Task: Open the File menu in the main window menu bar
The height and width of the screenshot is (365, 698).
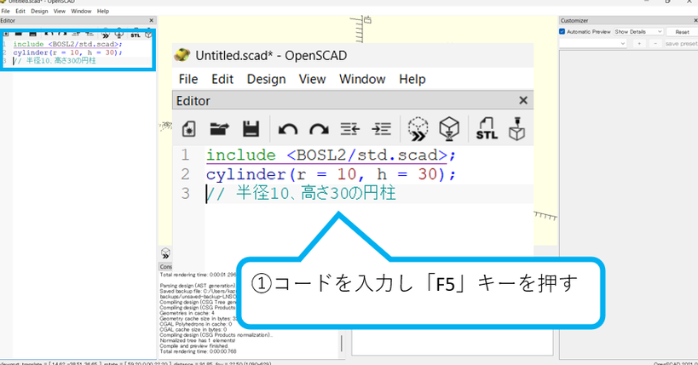Action: point(5,11)
